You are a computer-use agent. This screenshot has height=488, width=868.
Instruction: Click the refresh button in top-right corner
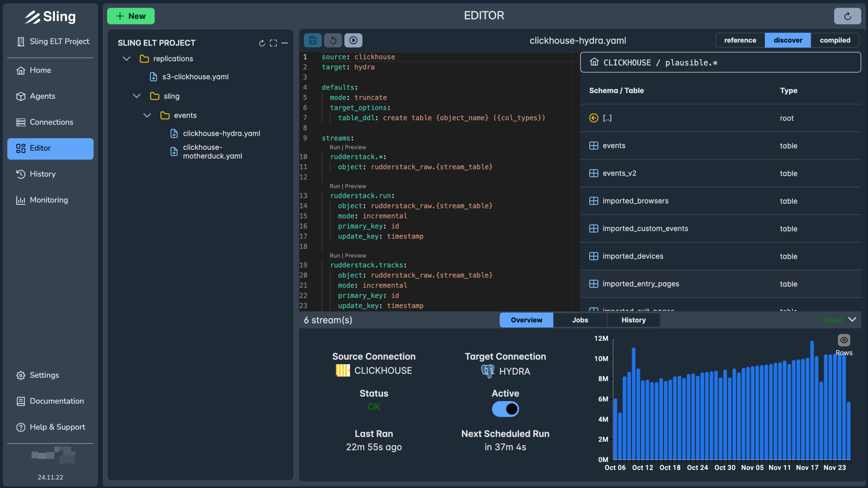coord(847,16)
